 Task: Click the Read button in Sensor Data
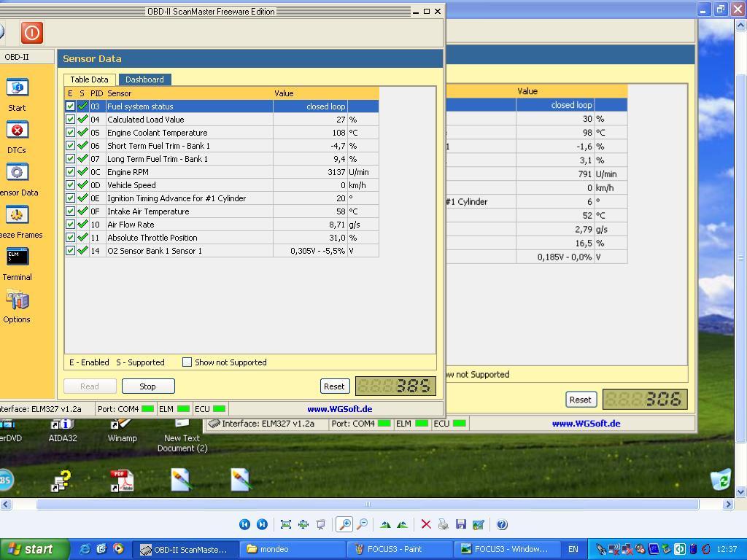(x=90, y=386)
